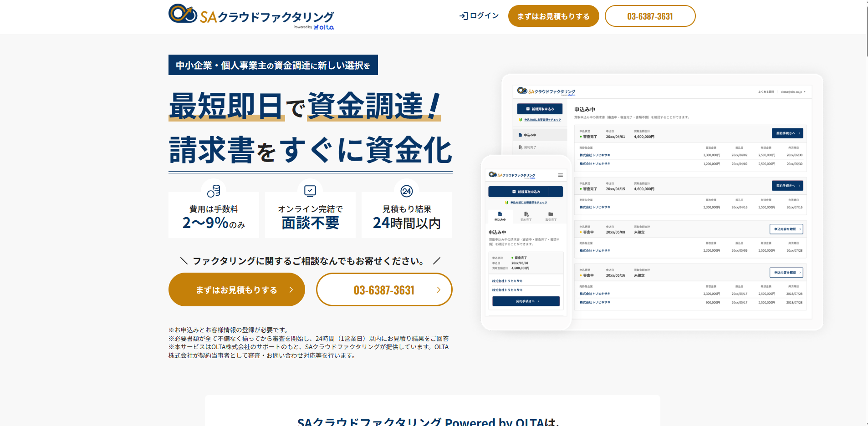Click the coins icon above 費用は手数料
Screen dimensions: 868x426
click(x=214, y=191)
